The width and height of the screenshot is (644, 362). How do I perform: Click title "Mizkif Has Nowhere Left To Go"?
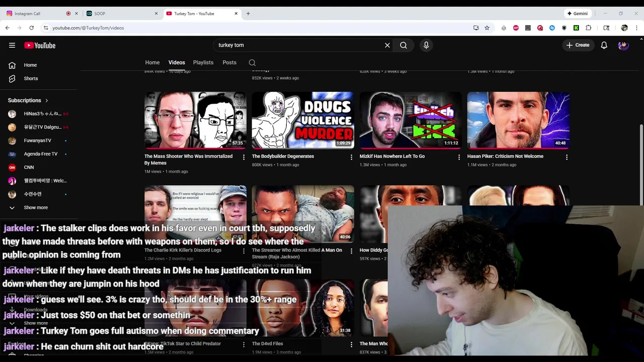pyautogui.click(x=392, y=156)
